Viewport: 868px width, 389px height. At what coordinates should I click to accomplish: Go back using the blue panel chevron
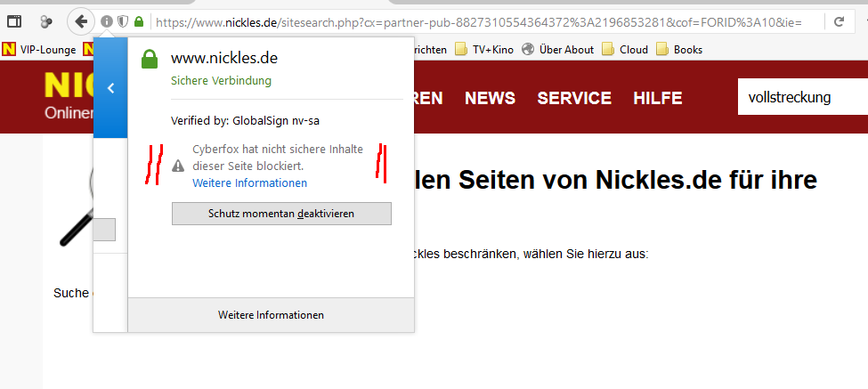[x=110, y=88]
